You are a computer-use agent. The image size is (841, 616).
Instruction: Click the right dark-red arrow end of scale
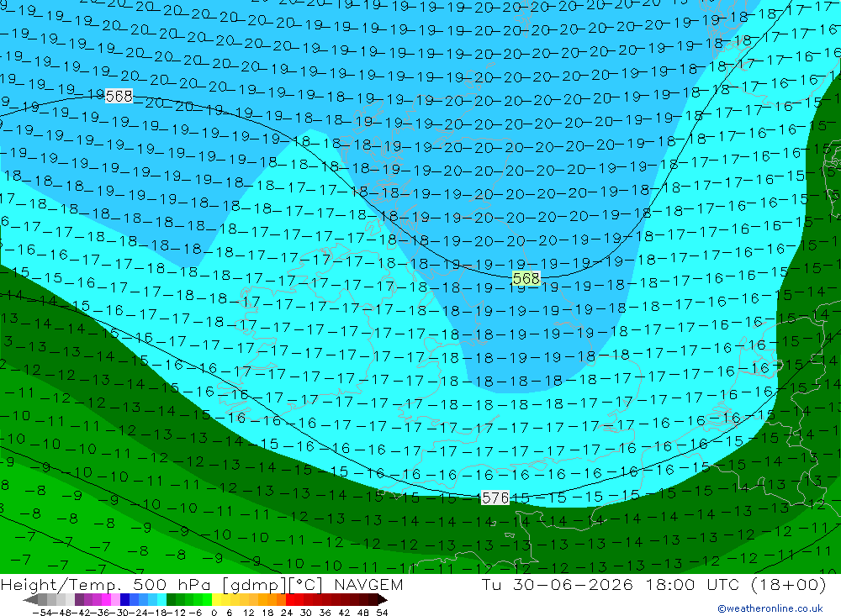[x=383, y=600]
